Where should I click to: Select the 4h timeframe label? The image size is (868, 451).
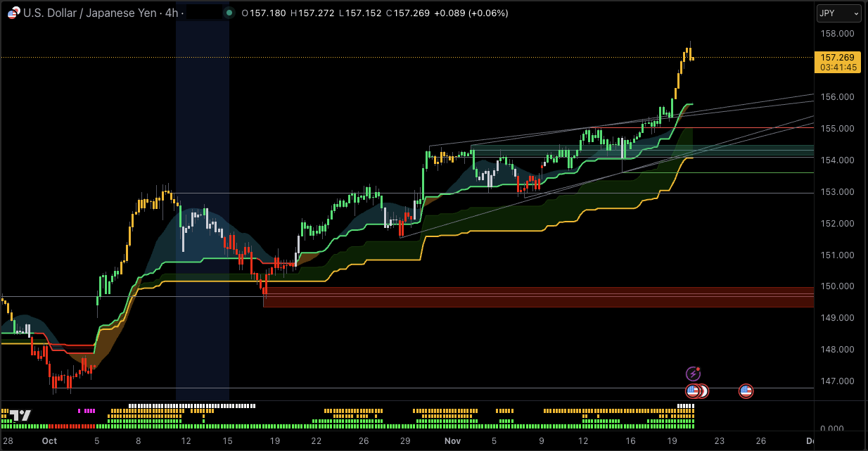tap(171, 13)
